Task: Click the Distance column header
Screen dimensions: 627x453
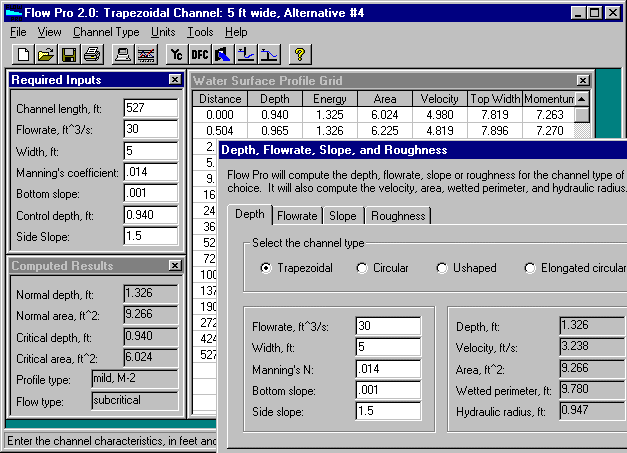Action: coord(220,99)
